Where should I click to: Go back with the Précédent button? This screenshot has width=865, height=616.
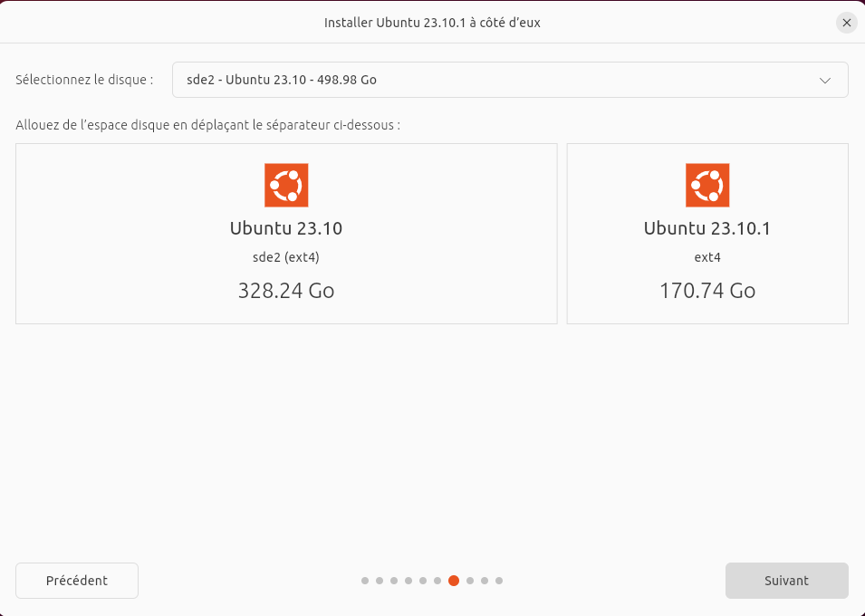(77, 581)
